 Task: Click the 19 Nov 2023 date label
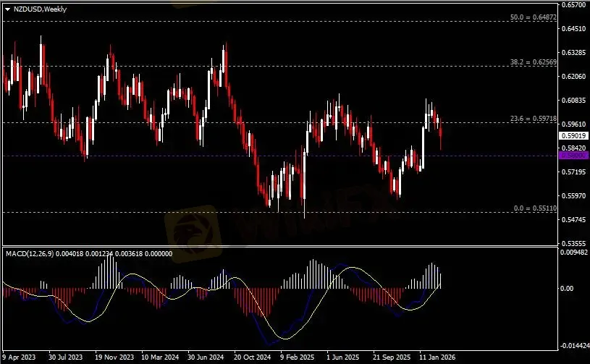tap(114, 357)
